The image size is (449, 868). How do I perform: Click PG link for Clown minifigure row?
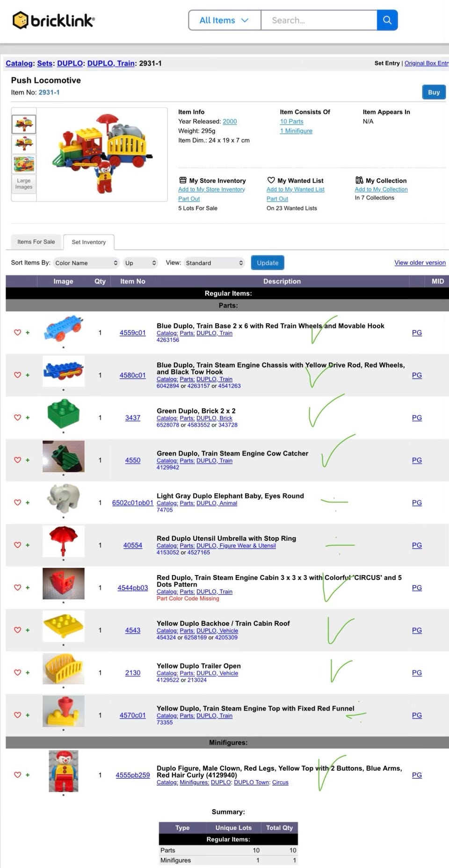click(x=417, y=775)
